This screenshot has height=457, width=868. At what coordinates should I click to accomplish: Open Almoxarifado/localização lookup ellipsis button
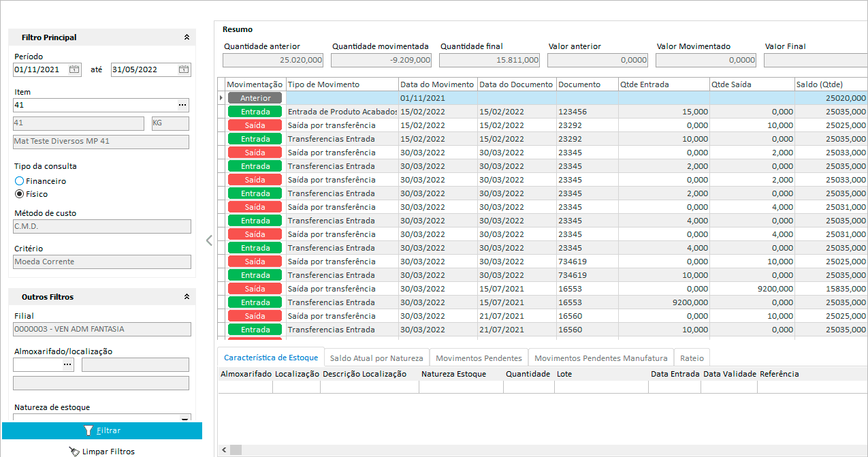click(x=67, y=364)
